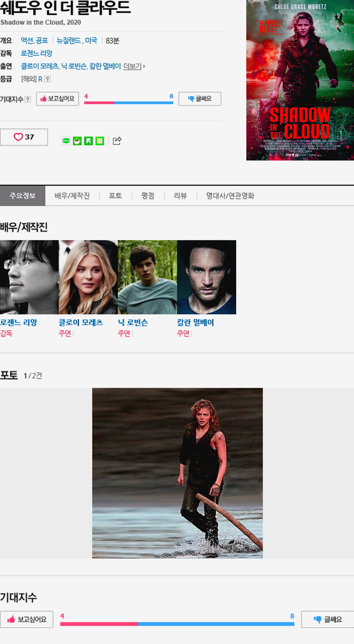
Task: Open 닉 로빈슨 actor photo
Action: point(147,277)
